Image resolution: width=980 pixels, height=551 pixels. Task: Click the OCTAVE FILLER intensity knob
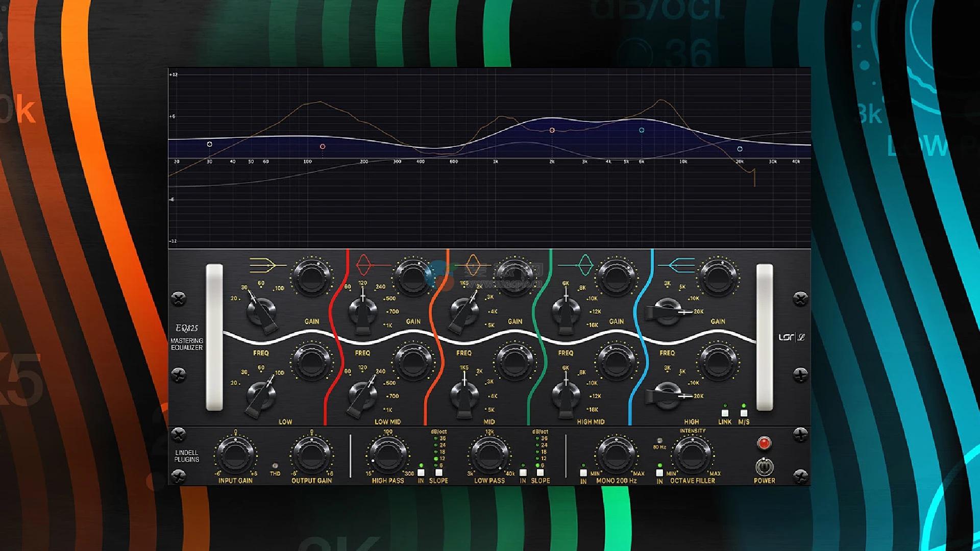pos(693,455)
